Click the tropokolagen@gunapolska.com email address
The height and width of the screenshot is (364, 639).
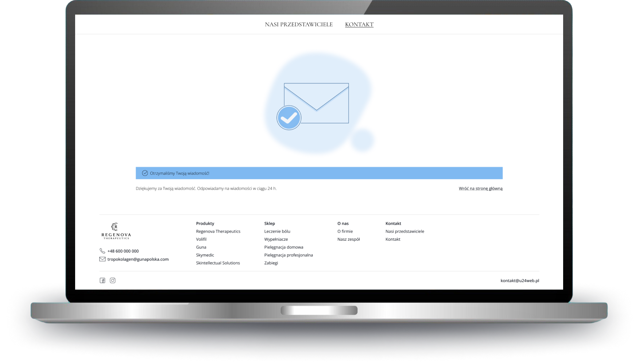pos(138,259)
